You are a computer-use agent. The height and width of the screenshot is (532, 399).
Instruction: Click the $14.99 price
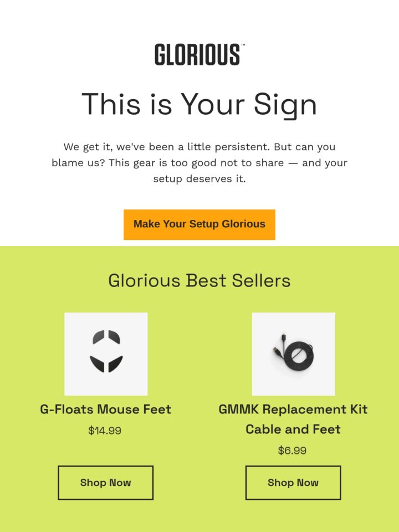tap(105, 431)
